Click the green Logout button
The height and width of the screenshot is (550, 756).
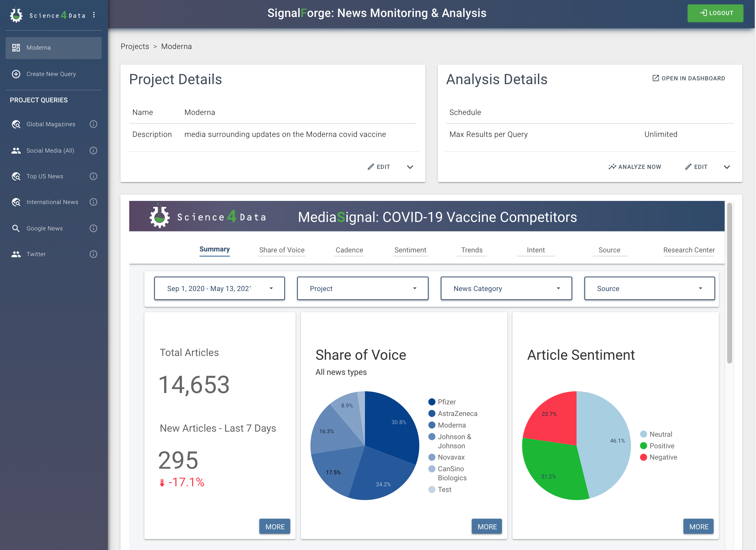tap(715, 13)
